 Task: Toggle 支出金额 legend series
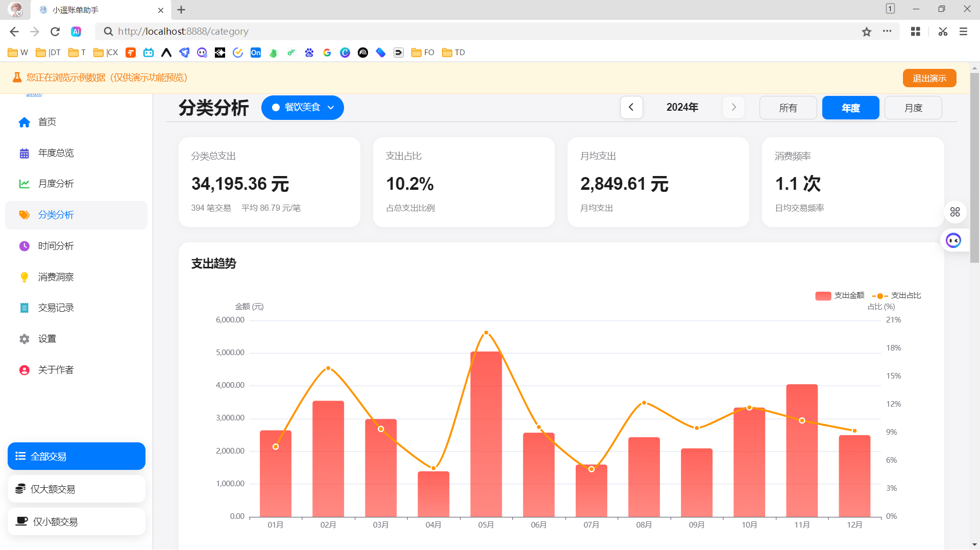coord(840,295)
